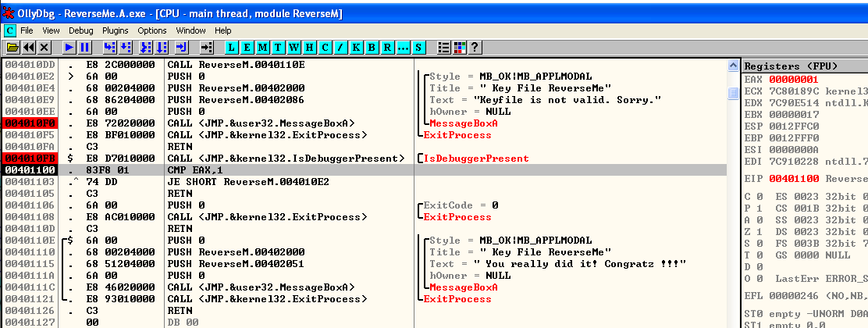Image resolution: width=868 pixels, height=328 pixels.
Task: Select the EBX value 00000017
Action: click(x=793, y=115)
